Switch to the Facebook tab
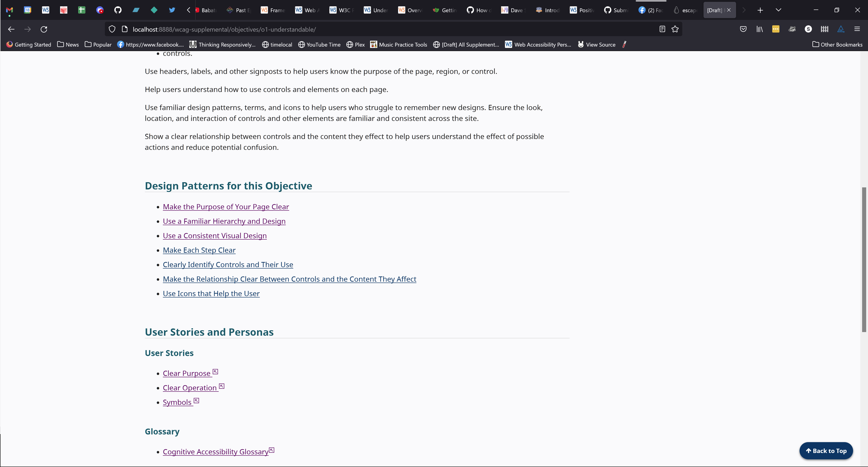This screenshot has width=868, height=467. point(650,10)
